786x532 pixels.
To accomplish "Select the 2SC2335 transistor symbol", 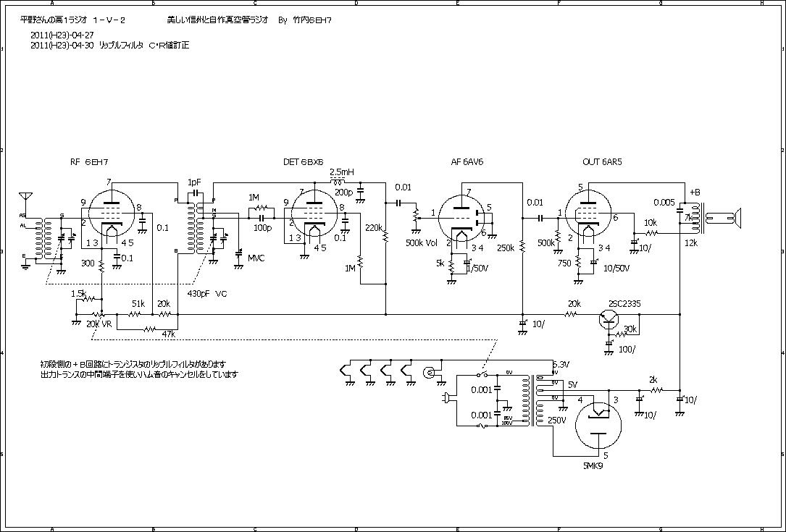I will point(609,318).
